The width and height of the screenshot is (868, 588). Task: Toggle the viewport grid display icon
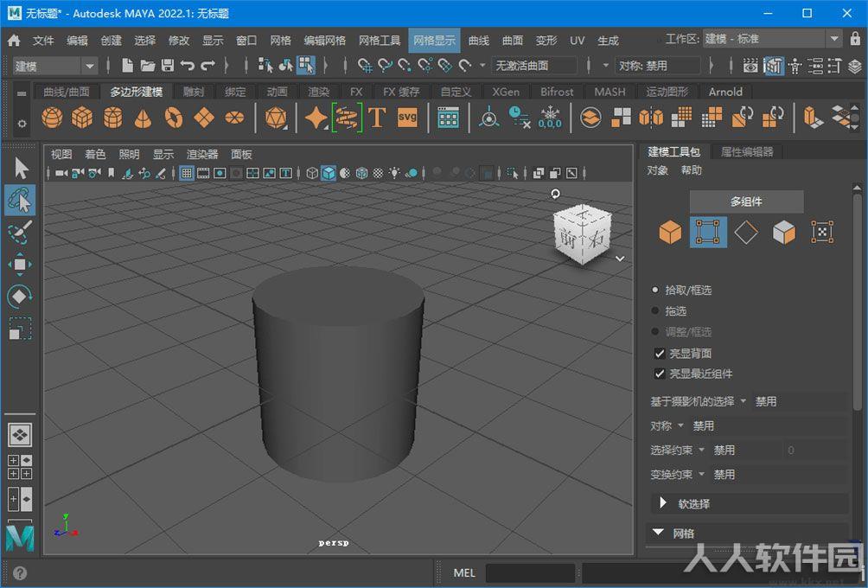coord(187,173)
